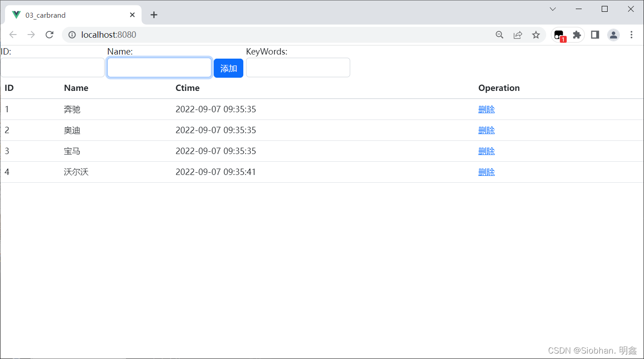This screenshot has height=359, width=644.
Task: Open a new browser tab with plus
Action: point(154,15)
